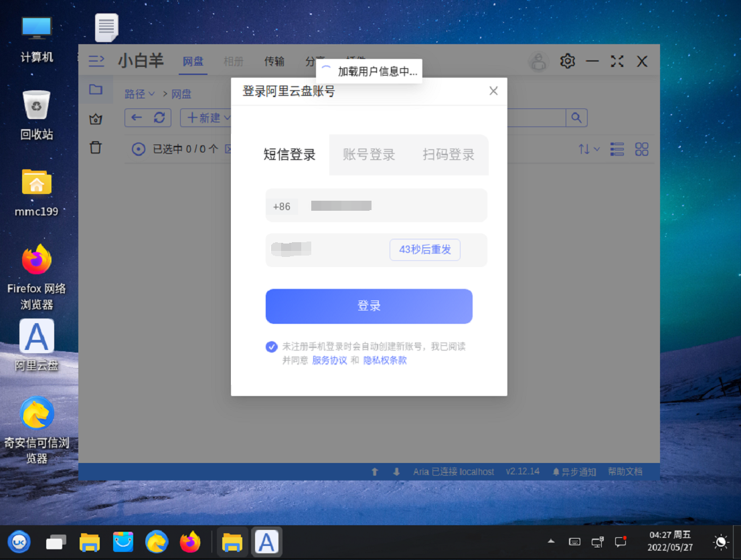Check the agreement checkbox in login dialog
Viewport: 741px width, 560px height.
[271, 347]
